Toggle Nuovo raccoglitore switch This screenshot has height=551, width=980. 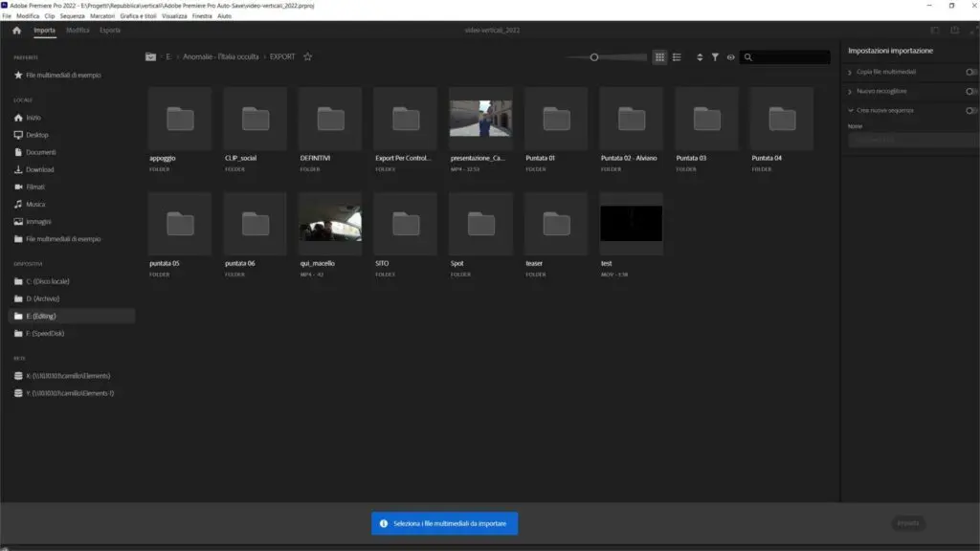(970, 91)
